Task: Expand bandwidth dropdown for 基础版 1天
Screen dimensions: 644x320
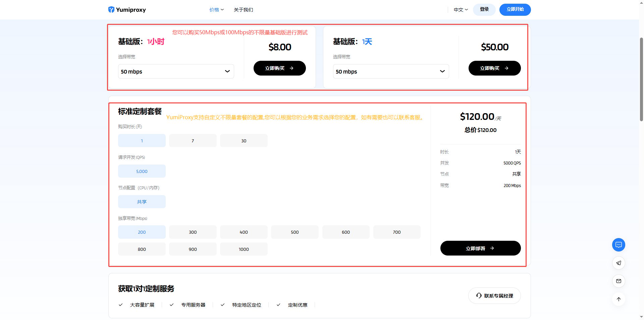Action: point(391,72)
